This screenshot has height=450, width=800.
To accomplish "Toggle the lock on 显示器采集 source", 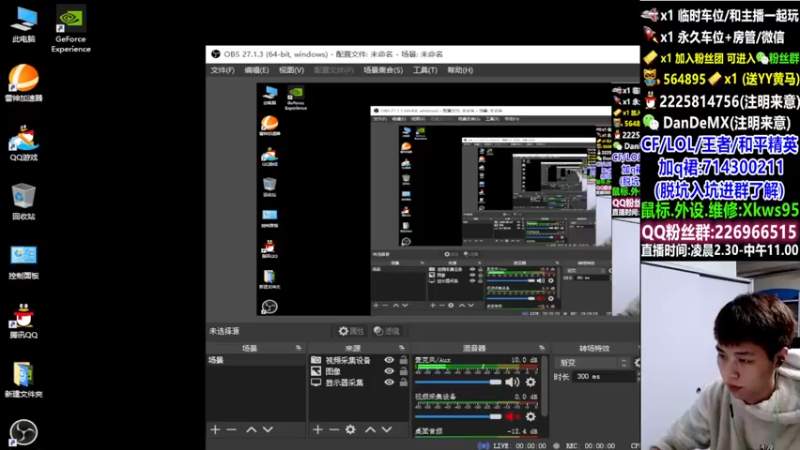I will [403, 383].
